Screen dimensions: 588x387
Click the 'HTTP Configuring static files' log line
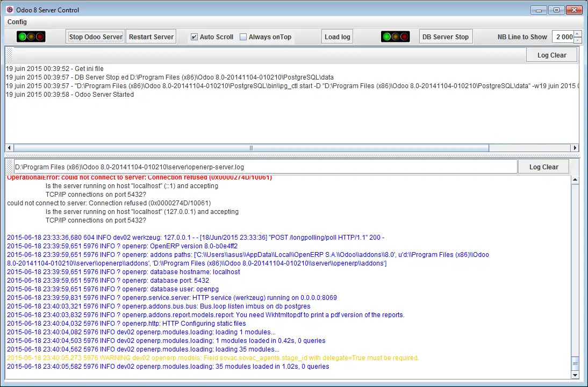126,324
